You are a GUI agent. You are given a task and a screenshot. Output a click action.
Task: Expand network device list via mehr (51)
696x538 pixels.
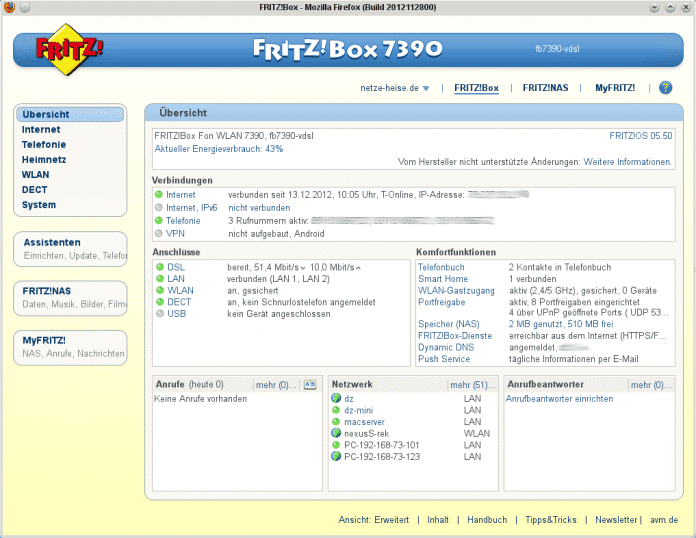(x=472, y=384)
